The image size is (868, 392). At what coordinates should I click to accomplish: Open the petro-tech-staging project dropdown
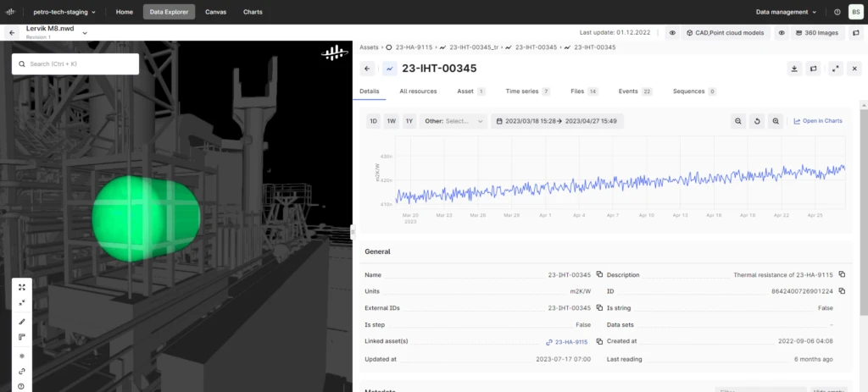click(x=64, y=12)
